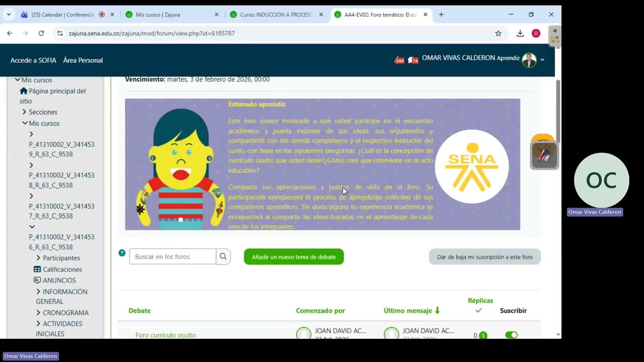Open messages badge showing 74
Viewport: 644px width, 362px height.
[x=413, y=60]
